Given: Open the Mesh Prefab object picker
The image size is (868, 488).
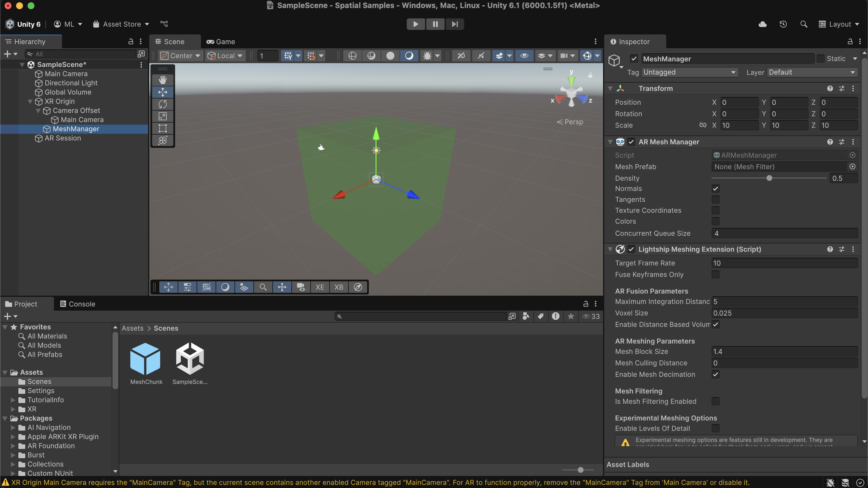Looking at the screenshot, I should pyautogui.click(x=852, y=166).
